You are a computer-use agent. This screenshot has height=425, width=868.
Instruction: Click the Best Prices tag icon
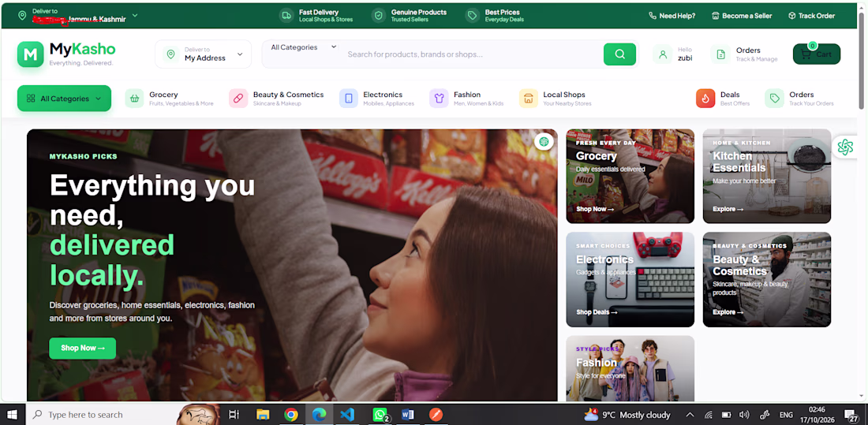pyautogui.click(x=472, y=16)
